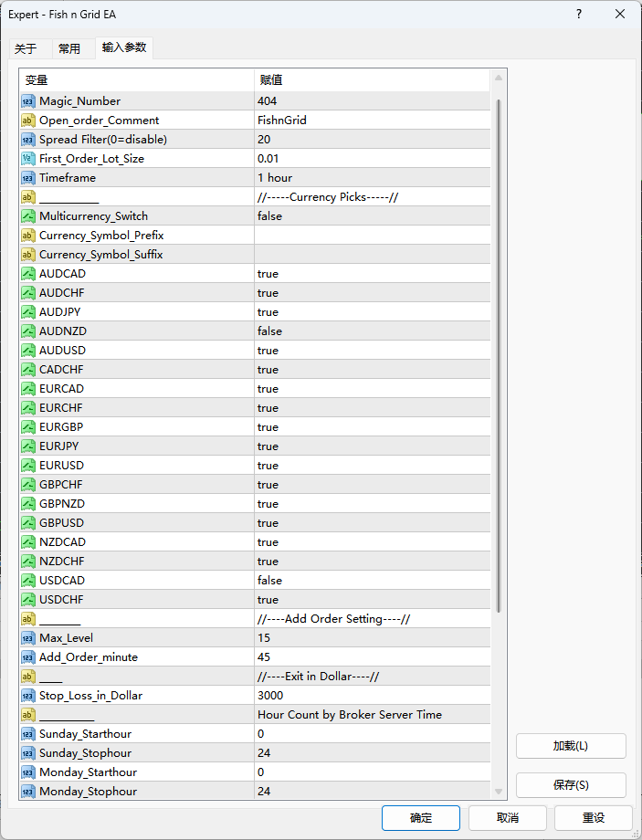Screen dimensions: 642x840
Task: Switch to the 关于 tab
Action: coord(26,49)
